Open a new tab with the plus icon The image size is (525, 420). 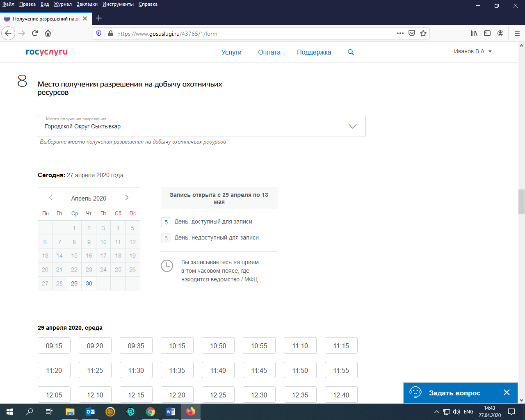click(99, 18)
